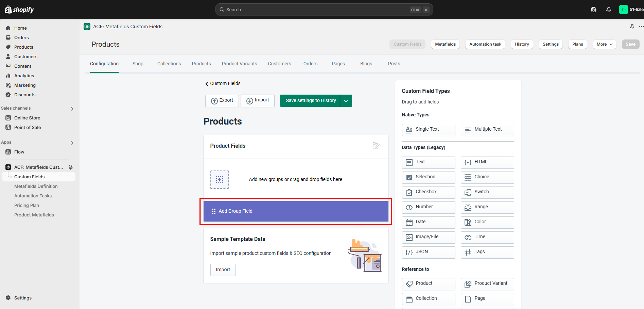The image size is (644, 309).
Task: Switch to the Collections tab
Action: coord(169,64)
